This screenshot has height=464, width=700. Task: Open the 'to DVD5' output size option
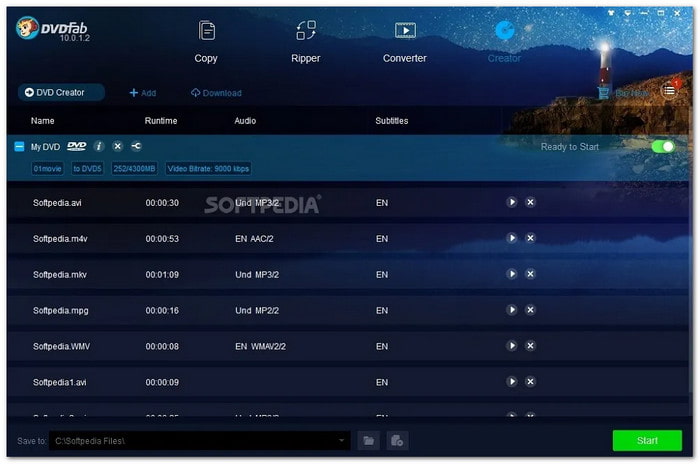pos(88,169)
